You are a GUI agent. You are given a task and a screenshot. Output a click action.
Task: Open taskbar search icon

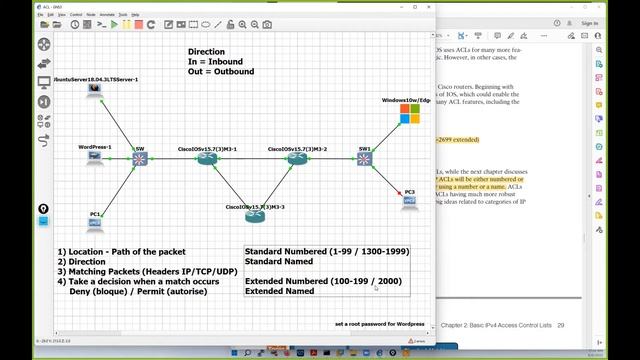click(x=247, y=353)
